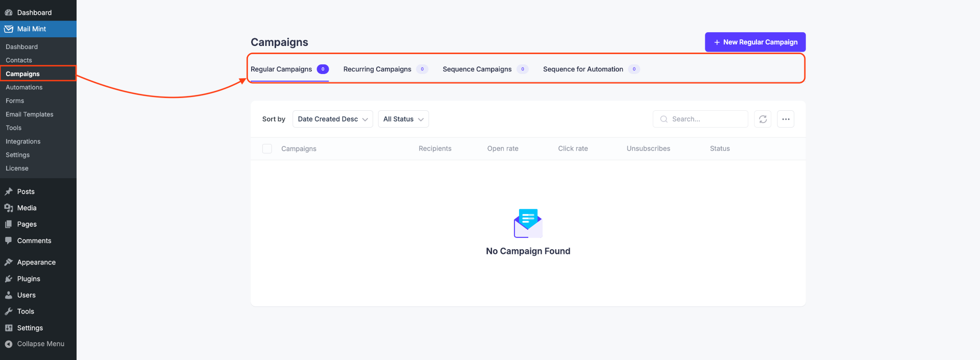Open License in Mail Mint menu
The width and height of the screenshot is (980, 360).
pyautogui.click(x=17, y=168)
